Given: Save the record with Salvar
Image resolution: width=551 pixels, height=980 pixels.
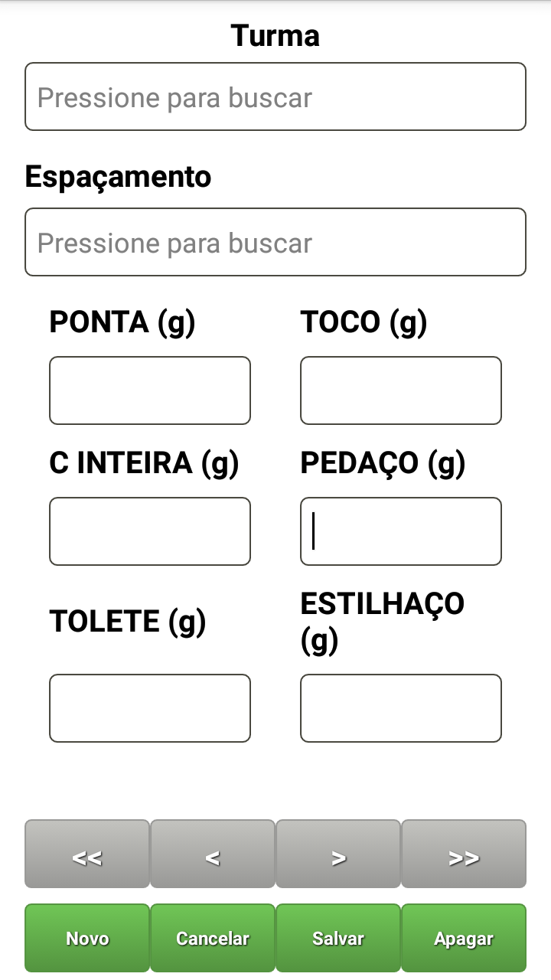Looking at the screenshot, I should pos(338,939).
